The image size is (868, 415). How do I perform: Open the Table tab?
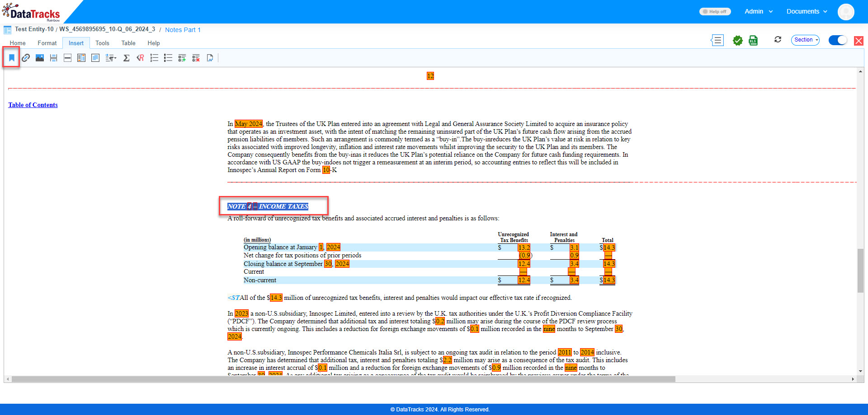click(x=128, y=43)
